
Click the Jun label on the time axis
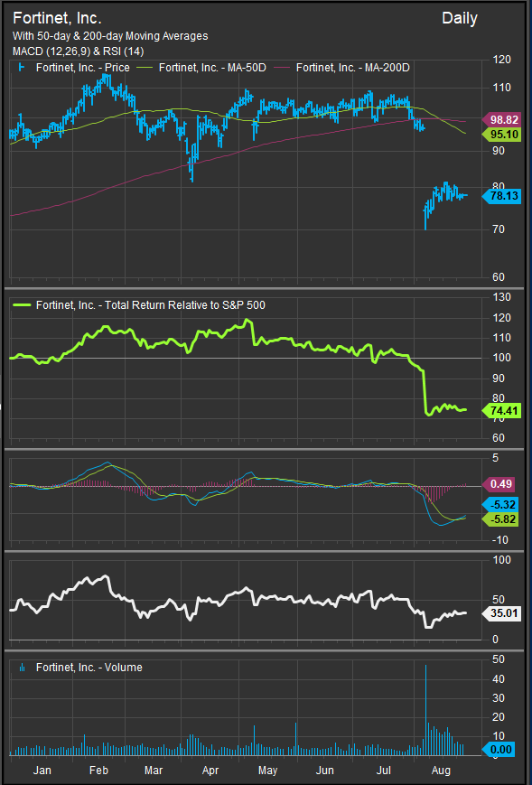pyautogui.click(x=326, y=769)
